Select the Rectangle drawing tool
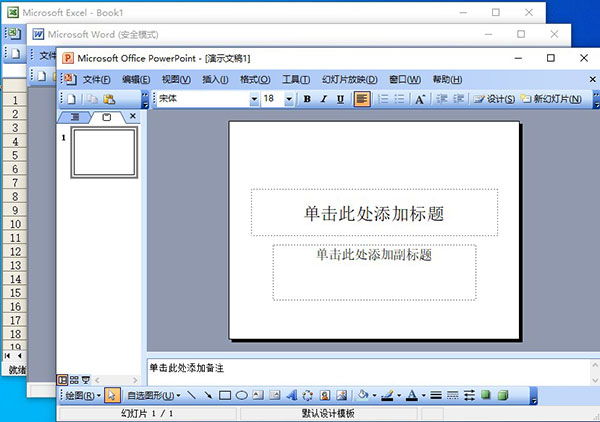 225,395
